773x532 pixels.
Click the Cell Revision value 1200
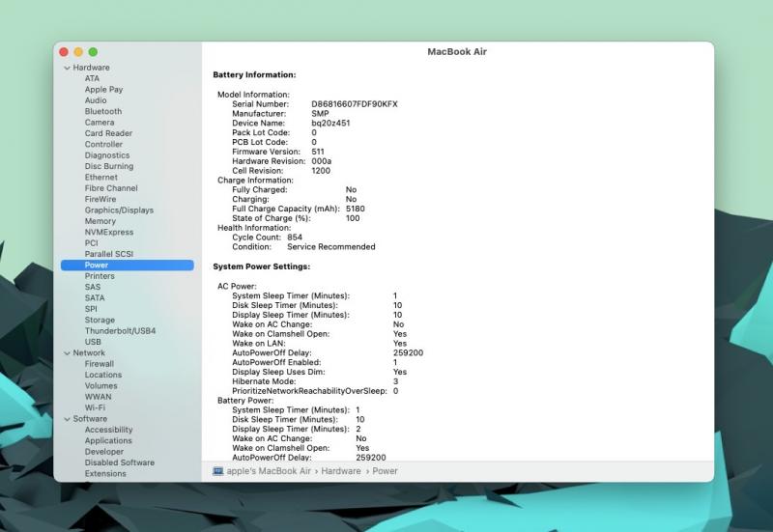pyautogui.click(x=321, y=171)
